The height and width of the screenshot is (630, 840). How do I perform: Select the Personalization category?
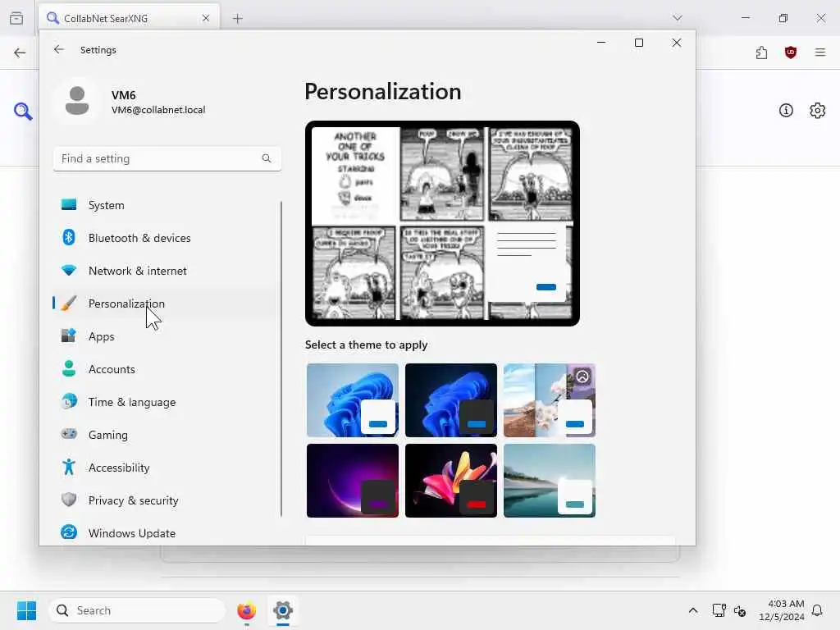click(166, 304)
